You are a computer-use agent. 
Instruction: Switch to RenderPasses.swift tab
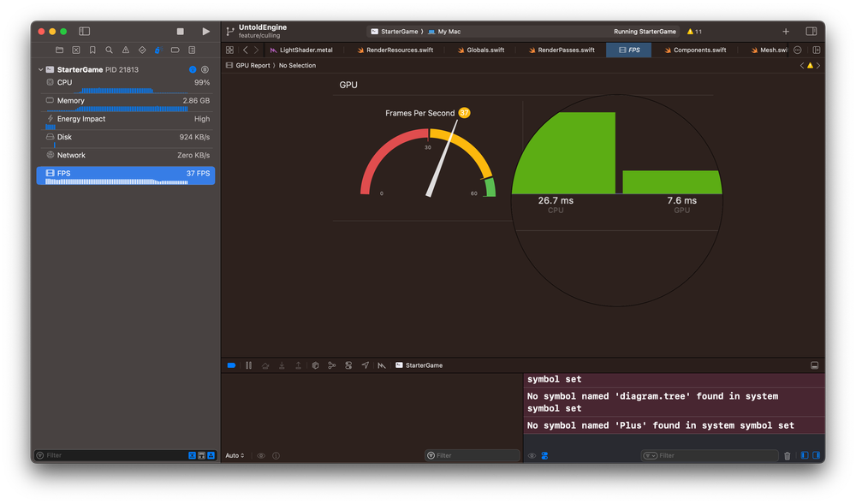click(x=562, y=50)
